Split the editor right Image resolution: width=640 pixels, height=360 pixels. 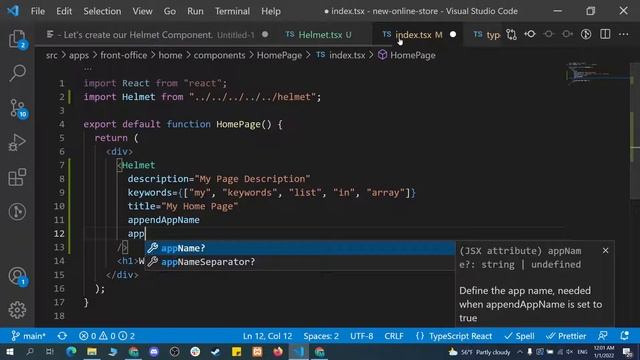pyautogui.click(x=605, y=35)
